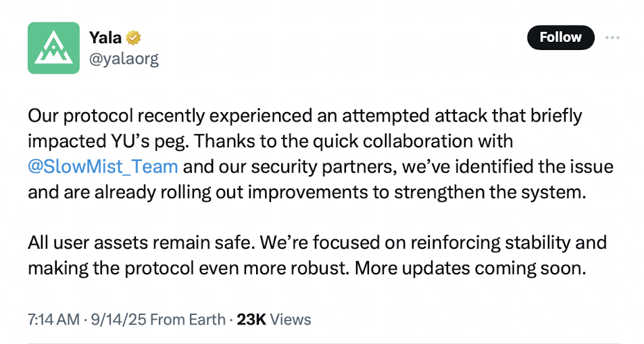Select the 9/14/25 post date
Image resolution: width=644 pixels, height=344 pixels.
tap(118, 320)
